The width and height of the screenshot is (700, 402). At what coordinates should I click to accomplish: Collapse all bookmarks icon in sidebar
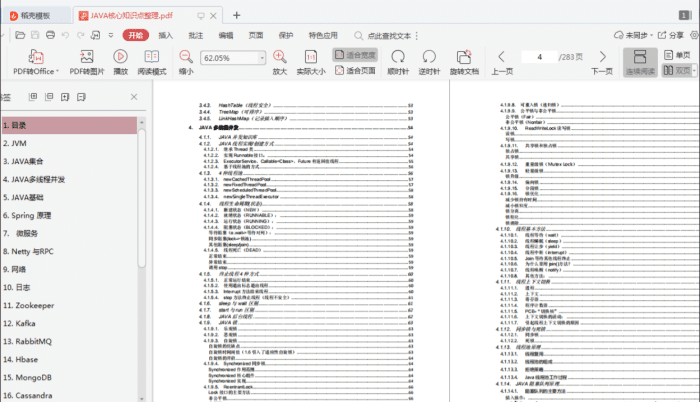coord(49,97)
